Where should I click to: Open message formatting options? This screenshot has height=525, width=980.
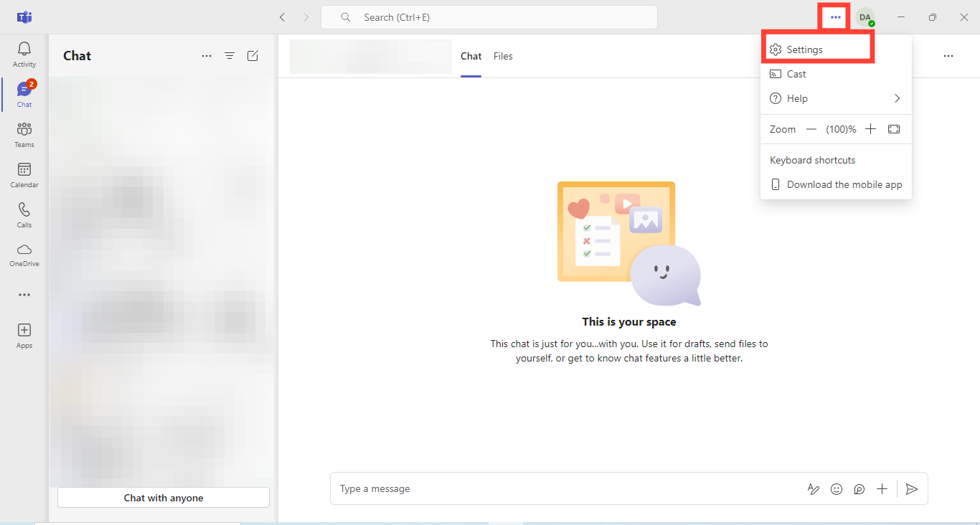click(x=814, y=489)
